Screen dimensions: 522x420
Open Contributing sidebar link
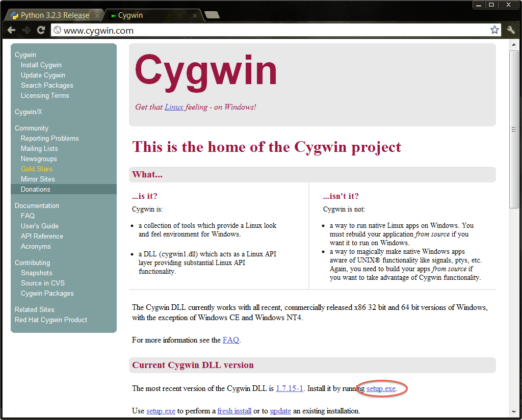[32, 263]
